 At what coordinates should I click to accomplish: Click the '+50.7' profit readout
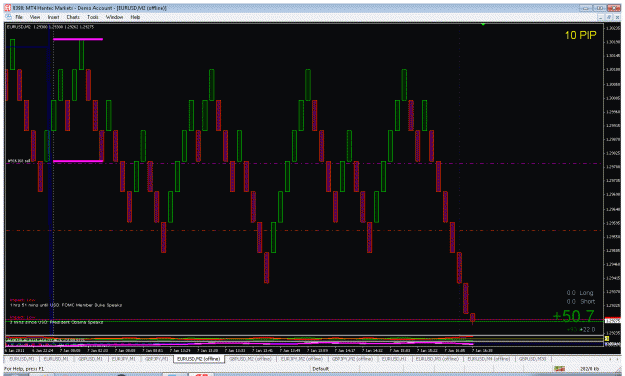(x=573, y=316)
